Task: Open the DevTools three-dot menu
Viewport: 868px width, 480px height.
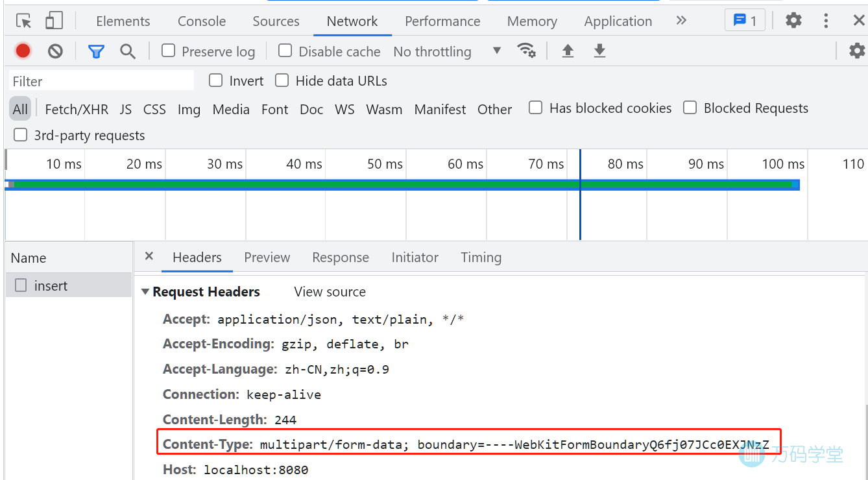Action: point(826,20)
